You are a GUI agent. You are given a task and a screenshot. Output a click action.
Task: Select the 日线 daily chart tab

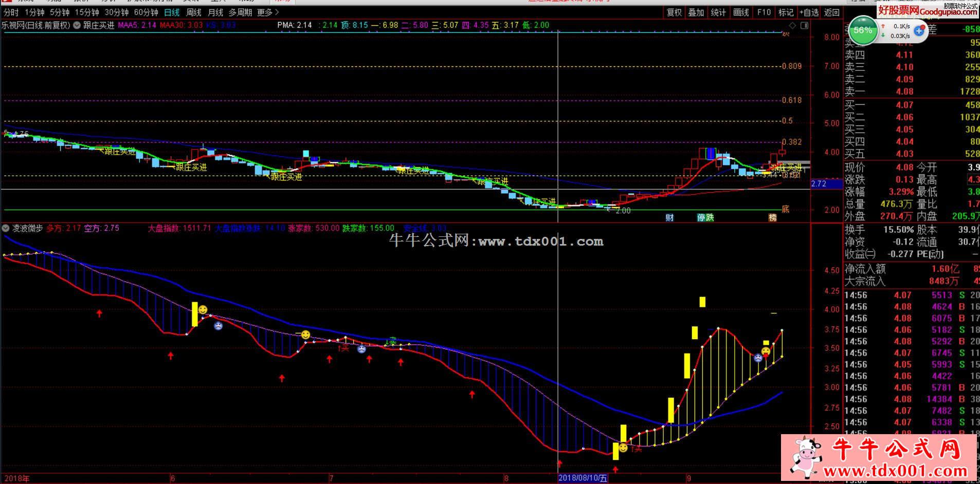172,12
